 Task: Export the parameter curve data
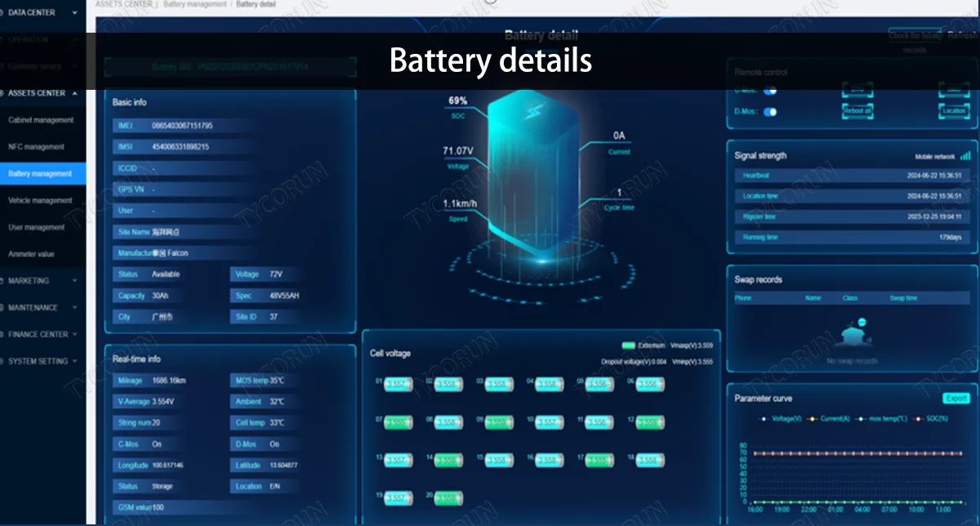click(x=955, y=399)
